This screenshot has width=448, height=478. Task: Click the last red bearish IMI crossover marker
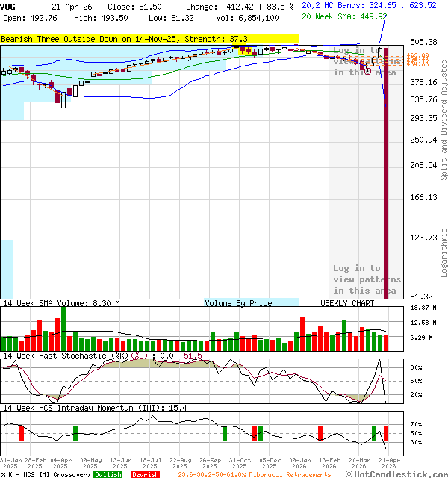386,432
